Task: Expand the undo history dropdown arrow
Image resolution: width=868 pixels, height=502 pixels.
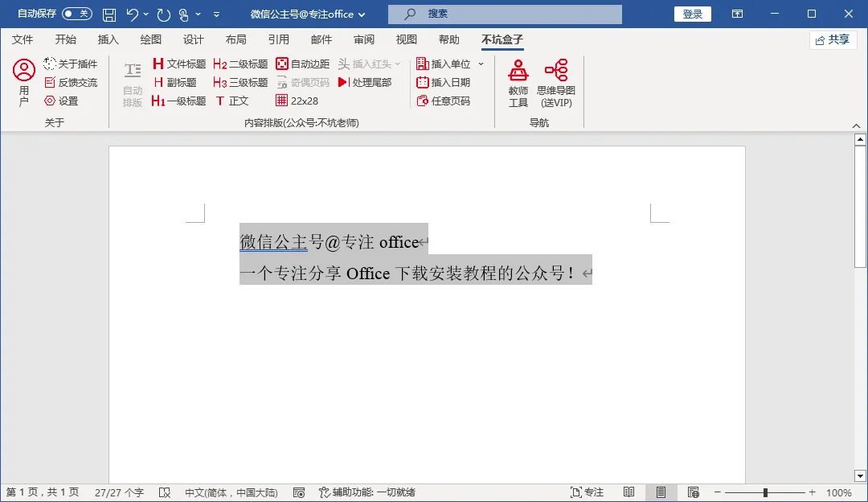Action: [x=146, y=14]
